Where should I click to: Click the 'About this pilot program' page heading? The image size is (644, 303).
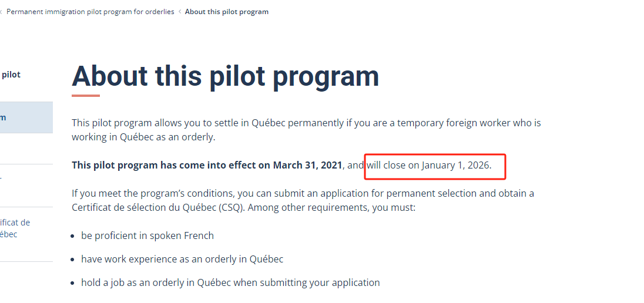pyautogui.click(x=225, y=76)
